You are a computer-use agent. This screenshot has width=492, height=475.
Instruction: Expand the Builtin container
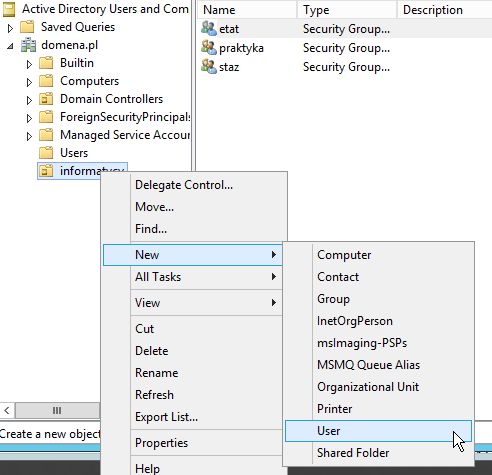[x=29, y=64]
